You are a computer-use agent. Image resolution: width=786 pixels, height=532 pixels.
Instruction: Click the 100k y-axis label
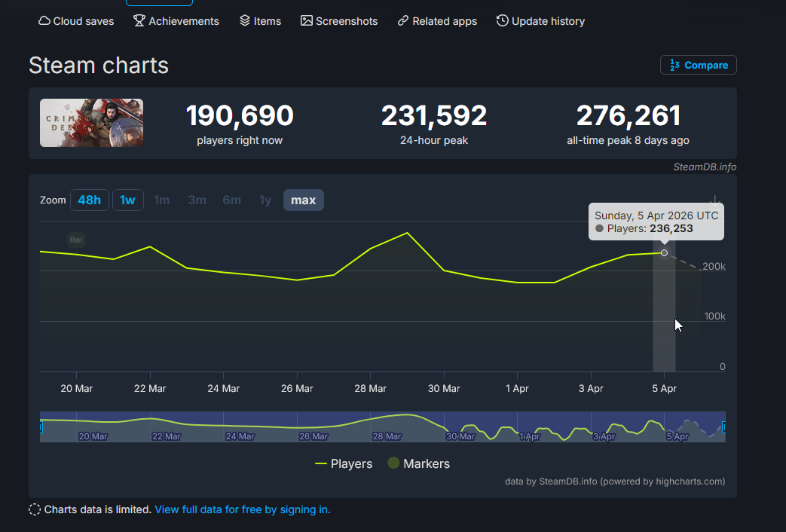(x=715, y=316)
